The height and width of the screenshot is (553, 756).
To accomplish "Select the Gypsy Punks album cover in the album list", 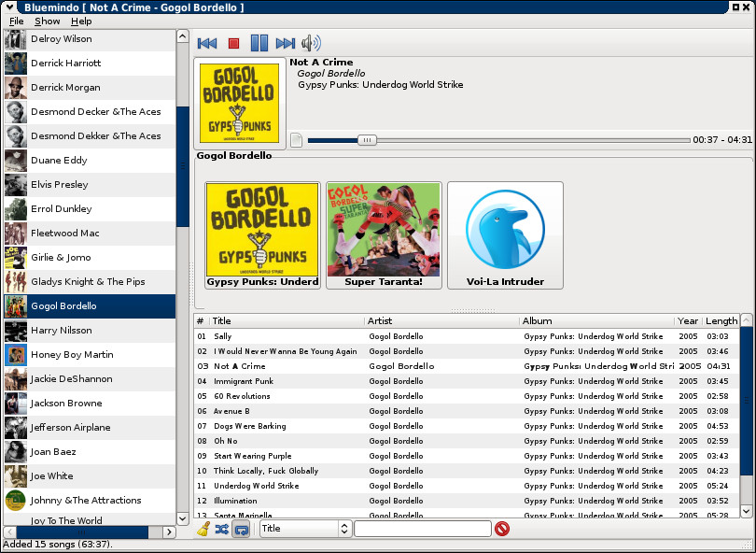I will coord(262,235).
